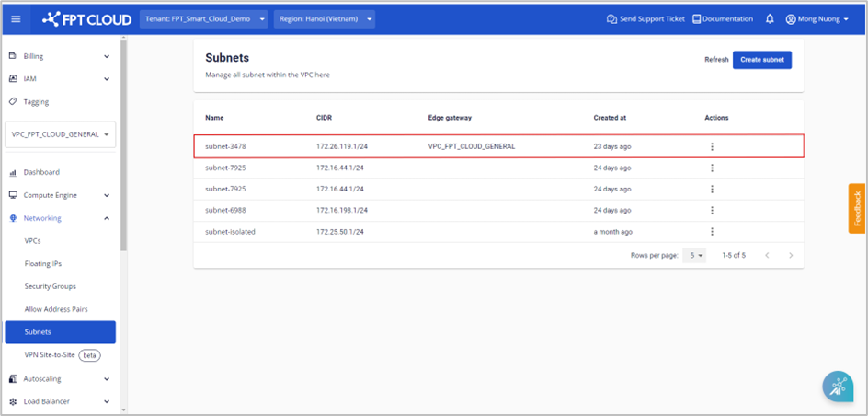Click the FPT Cloud logo

(x=86, y=18)
